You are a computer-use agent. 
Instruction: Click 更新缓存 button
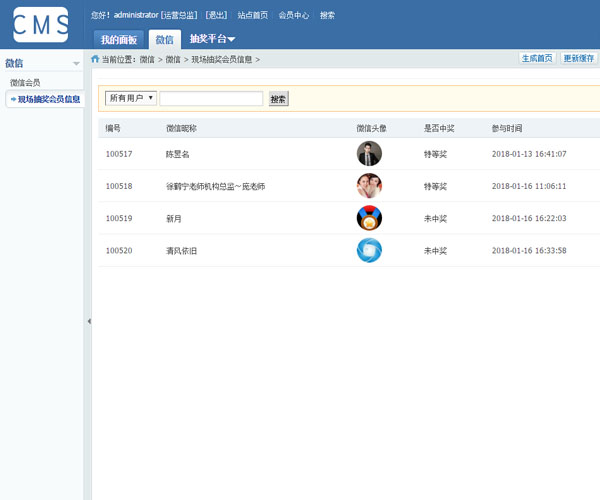[579, 59]
